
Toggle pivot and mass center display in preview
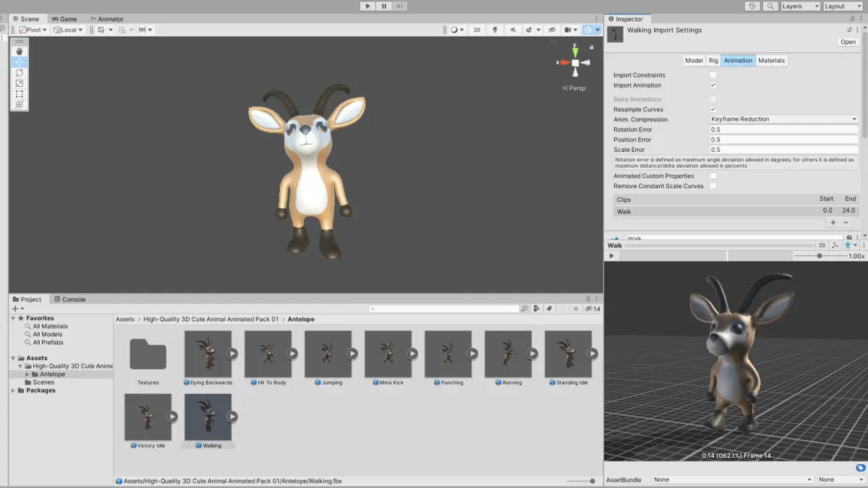click(x=835, y=246)
